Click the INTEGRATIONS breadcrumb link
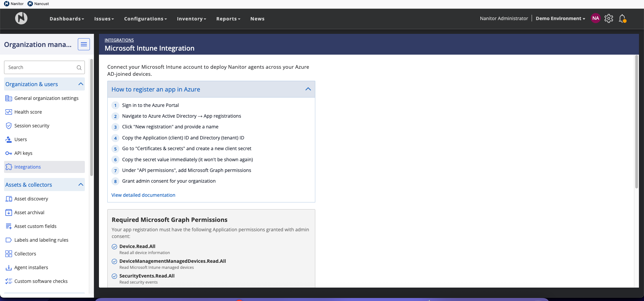Image resolution: width=644 pixels, height=301 pixels. [x=119, y=40]
